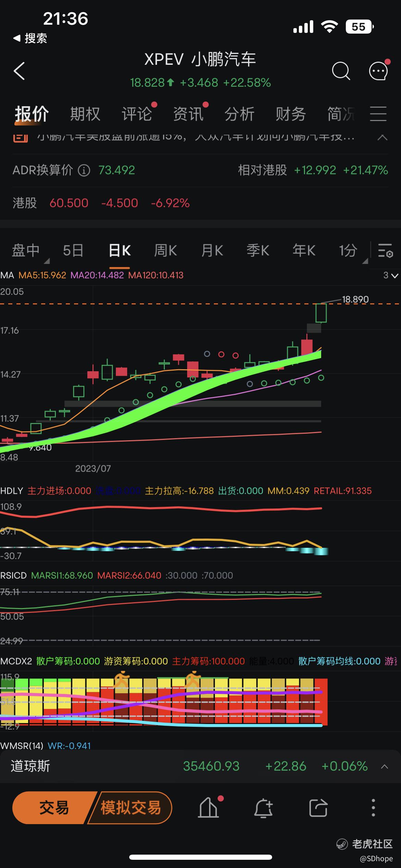The height and width of the screenshot is (868, 401).
Task: Switch to the 评论 tab
Action: tap(137, 114)
